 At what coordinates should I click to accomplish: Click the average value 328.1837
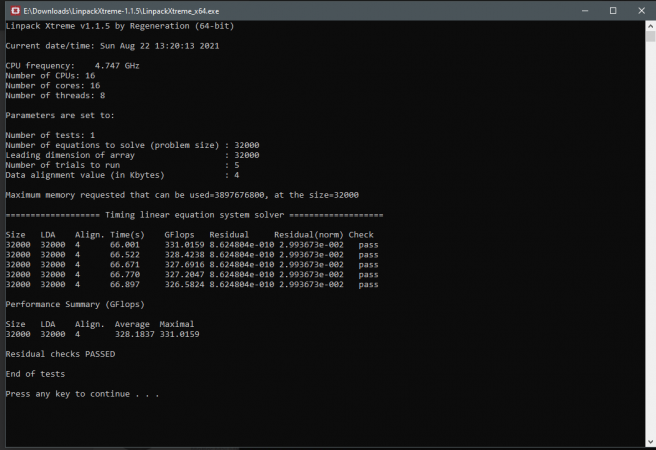point(135,335)
